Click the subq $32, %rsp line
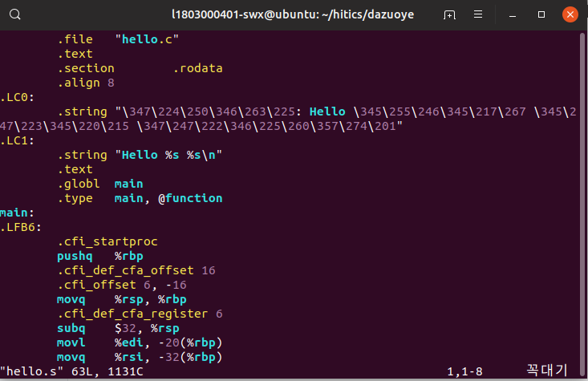The image size is (588, 381). (118, 328)
